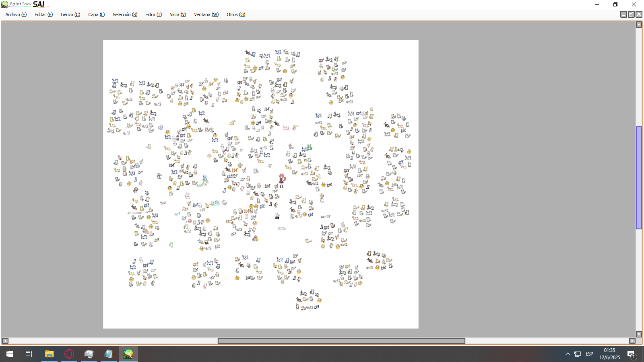Image resolution: width=644 pixels, height=362 pixels.
Task: Restore the canvas document window
Action: pos(631,14)
